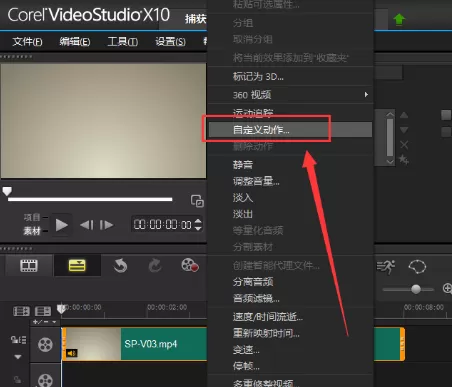Open the 编辑(E) menu
Screen dimensions: 452x387
75,42
